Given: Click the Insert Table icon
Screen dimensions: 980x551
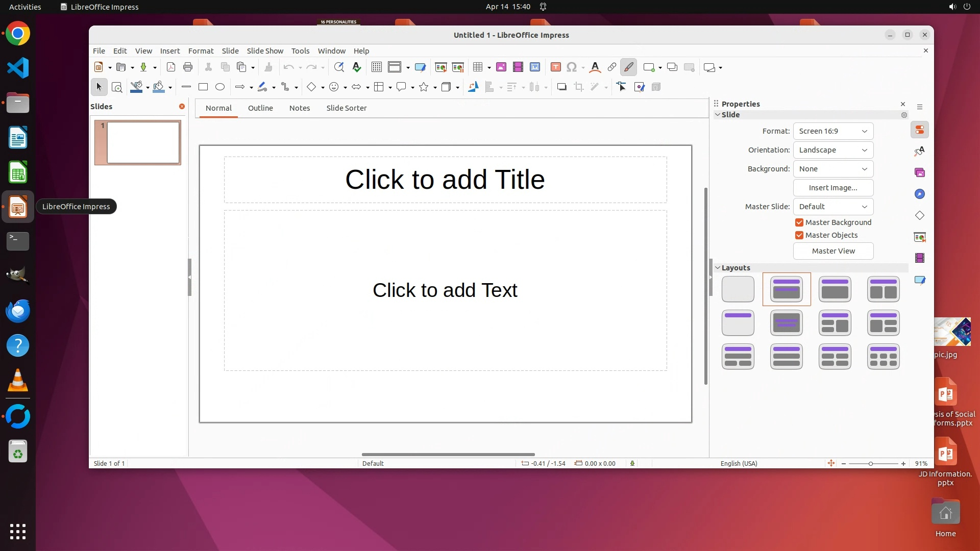Looking at the screenshot, I should pyautogui.click(x=478, y=67).
